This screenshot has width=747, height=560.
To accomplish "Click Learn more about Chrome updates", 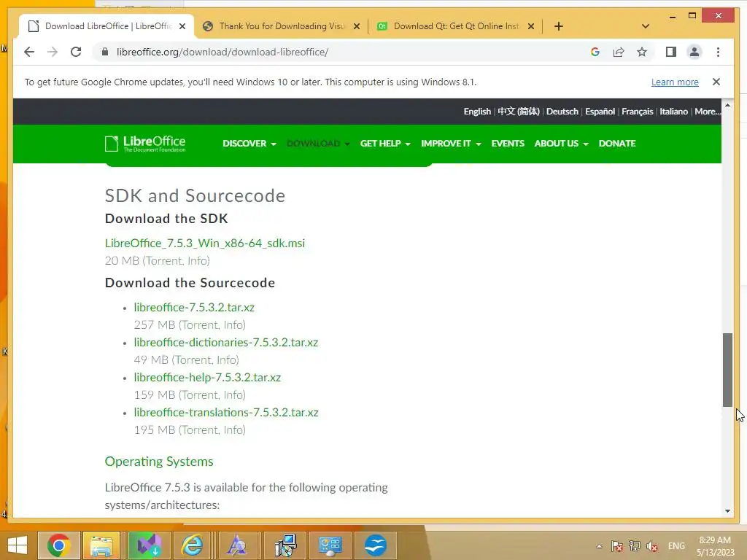I will [675, 82].
